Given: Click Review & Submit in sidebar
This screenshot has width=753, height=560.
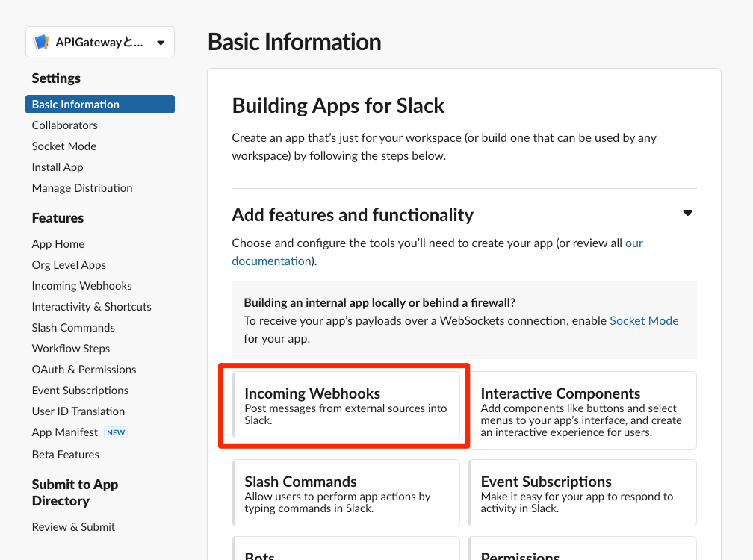Looking at the screenshot, I should tap(73, 527).
